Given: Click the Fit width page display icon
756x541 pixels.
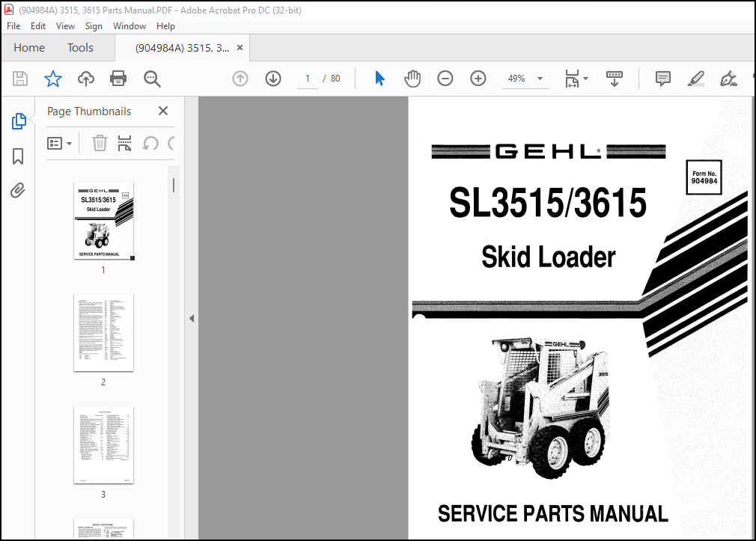Looking at the screenshot, I should 572,79.
